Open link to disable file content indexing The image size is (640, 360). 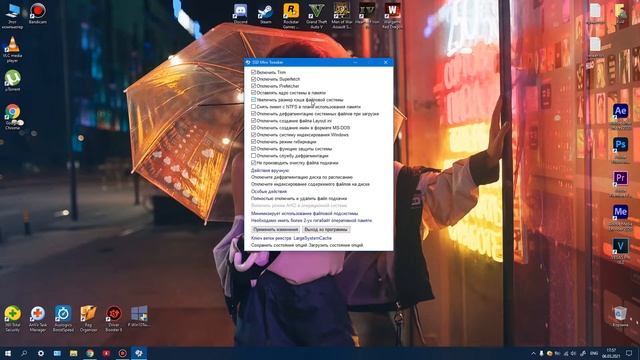click(310, 184)
